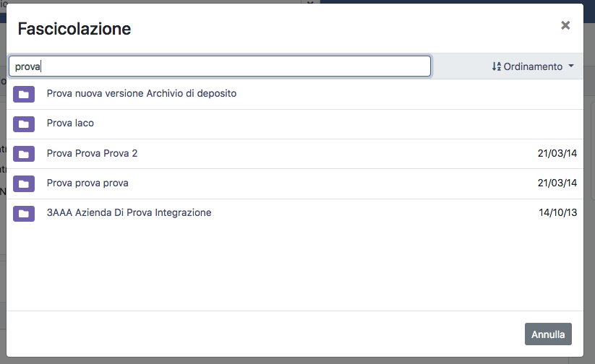Image resolution: width=595 pixels, height=364 pixels.
Task: Close the Fascicolazione dialog with the X
Action: pyautogui.click(x=565, y=26)
